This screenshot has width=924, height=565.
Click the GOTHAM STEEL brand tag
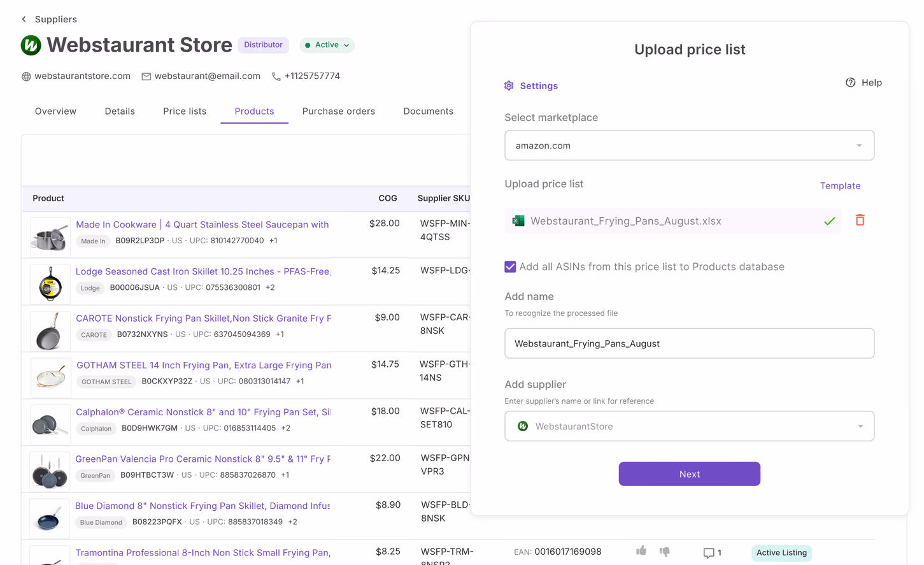pos(106,382)
